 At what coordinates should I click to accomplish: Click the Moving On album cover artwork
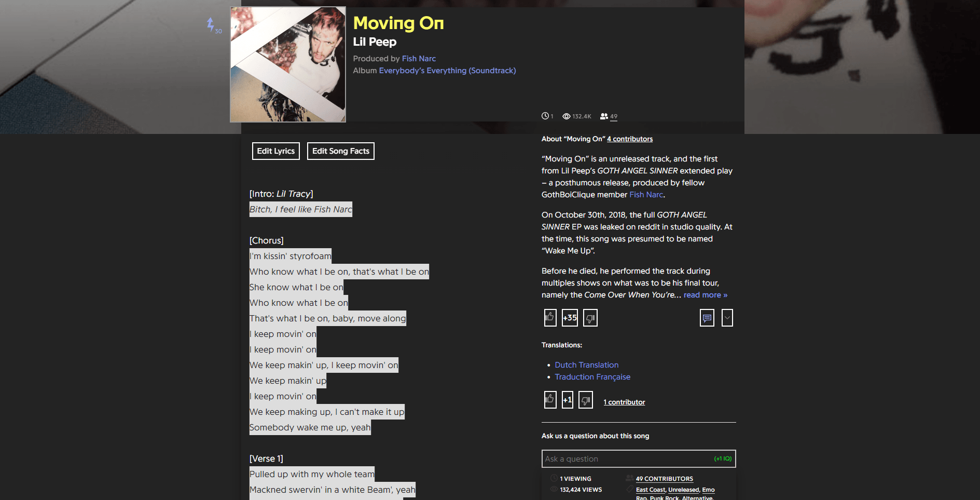[x=287, y=64]
